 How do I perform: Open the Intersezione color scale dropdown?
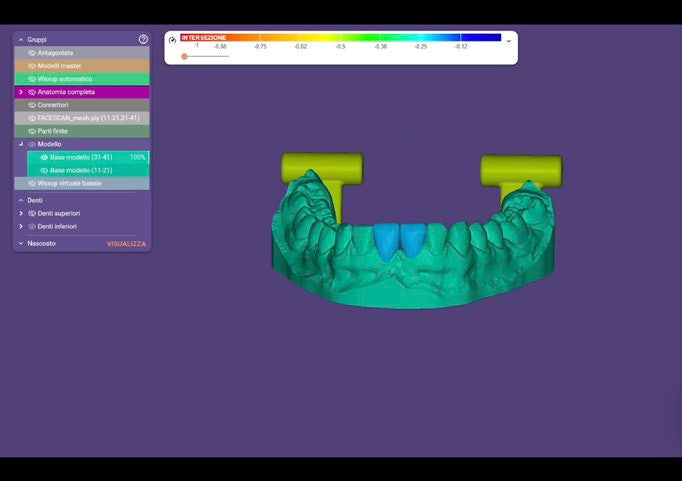[x=508, y=41]
